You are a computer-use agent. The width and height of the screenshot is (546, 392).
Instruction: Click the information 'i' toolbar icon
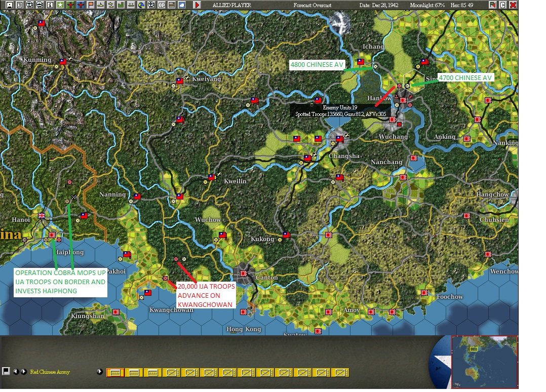pos(50,5)
